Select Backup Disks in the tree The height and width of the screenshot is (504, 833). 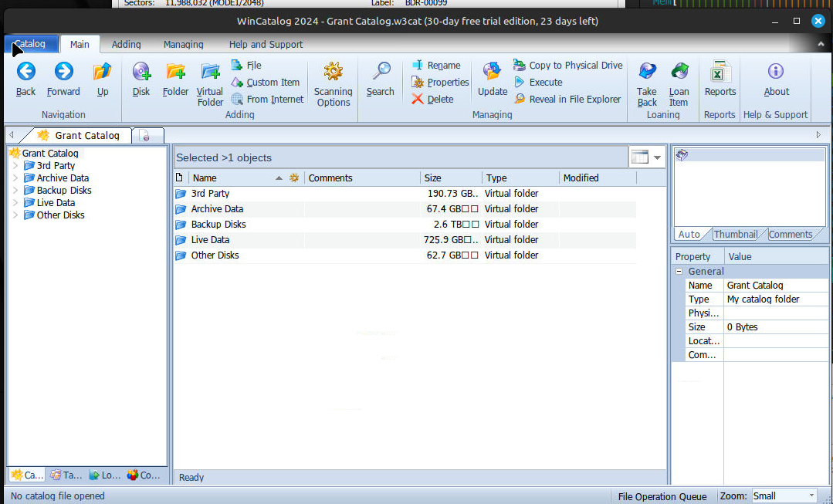(64, 190)
